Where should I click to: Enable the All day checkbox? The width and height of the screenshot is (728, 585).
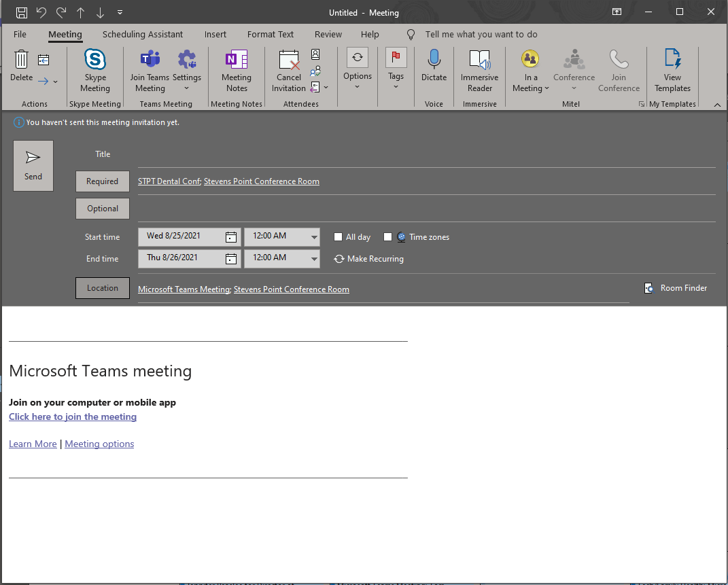coord(339,237)
